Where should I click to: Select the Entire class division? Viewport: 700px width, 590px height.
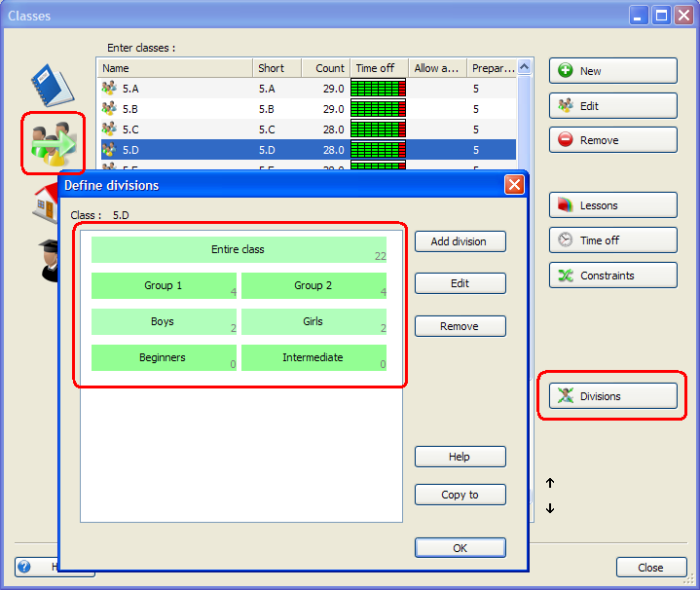pos(239,250)
